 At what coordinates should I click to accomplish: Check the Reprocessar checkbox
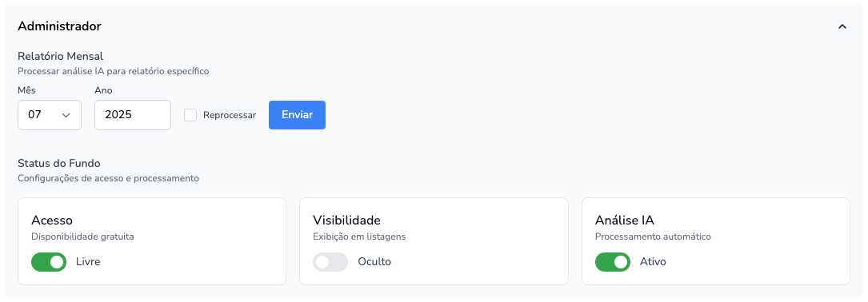tap(190, 115)
